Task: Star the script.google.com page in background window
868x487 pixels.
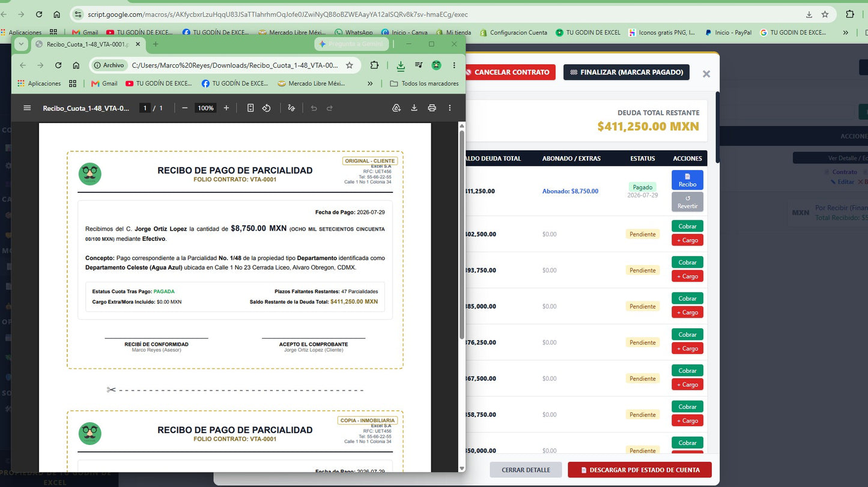Action: pos(825,14)
